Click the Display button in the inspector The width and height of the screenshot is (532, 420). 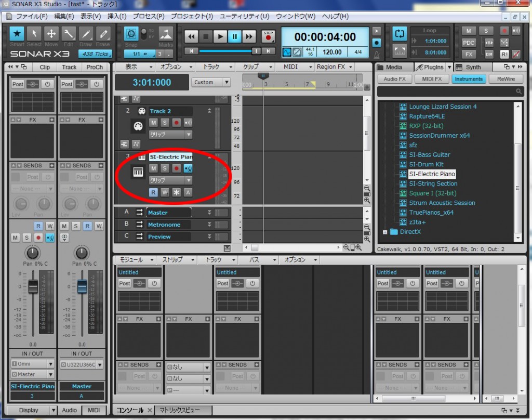coord(29,410)
